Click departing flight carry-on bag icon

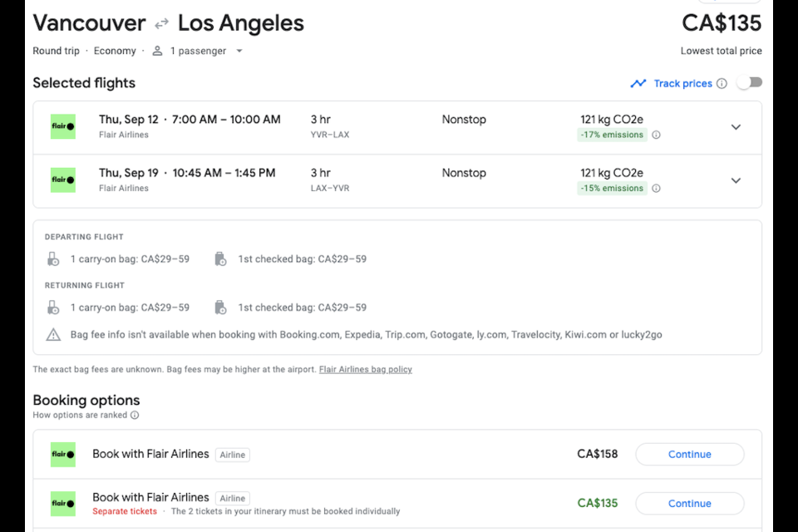[53, 259]
